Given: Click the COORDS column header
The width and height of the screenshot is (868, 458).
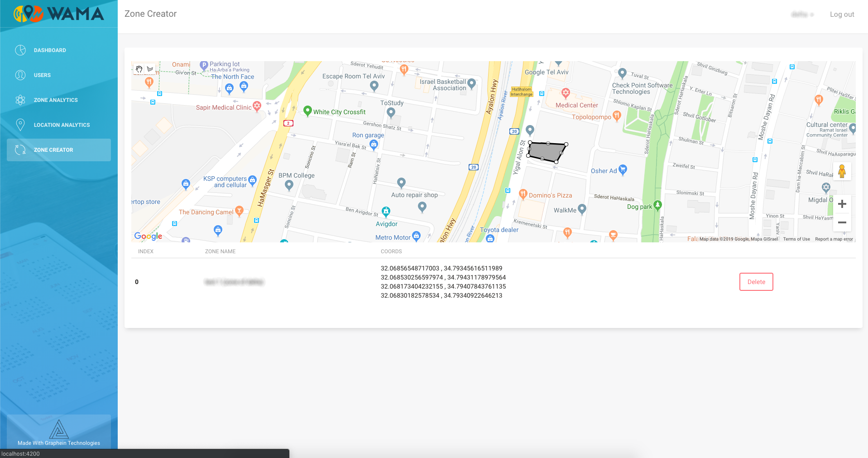Looking at the screenshot, I should [391, 251].
